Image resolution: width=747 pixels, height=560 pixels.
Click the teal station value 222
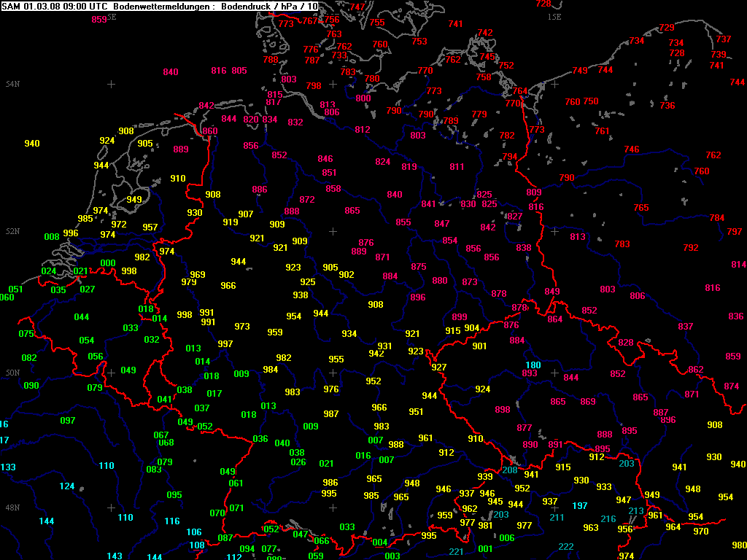(565, 547)
